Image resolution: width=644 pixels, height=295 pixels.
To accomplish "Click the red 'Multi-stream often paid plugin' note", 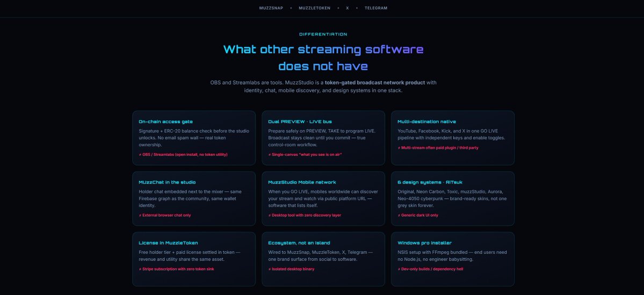I will tap(438, 147).
